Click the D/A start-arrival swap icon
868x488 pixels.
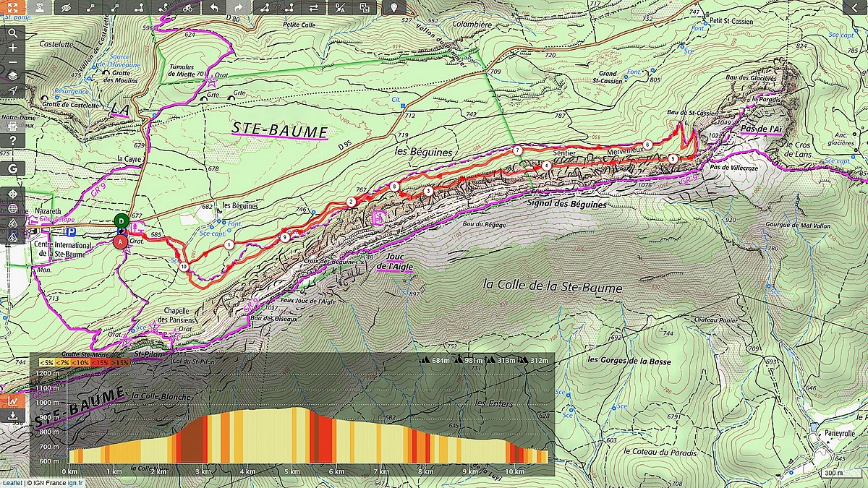click(339, 7)
